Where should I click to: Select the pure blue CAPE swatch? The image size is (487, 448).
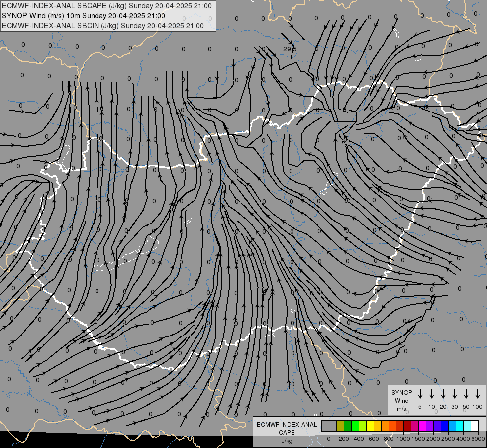click(445, 426)
